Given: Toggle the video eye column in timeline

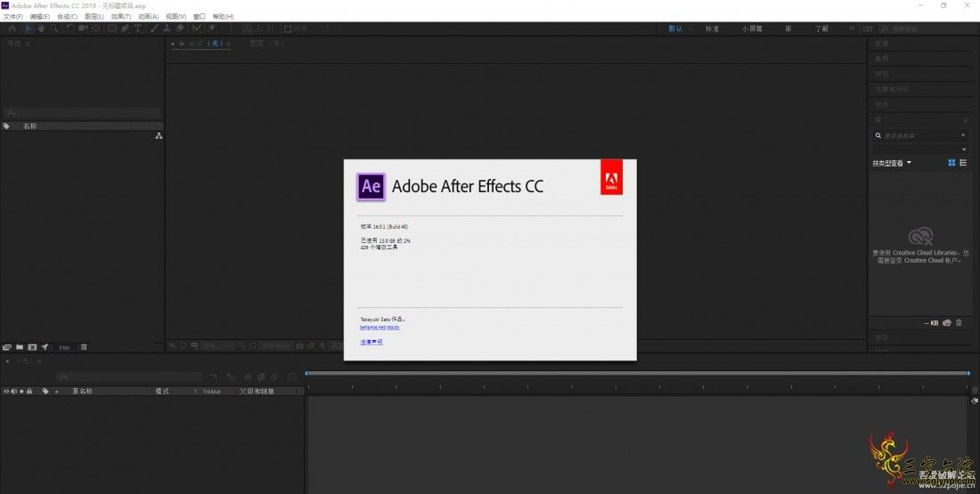Looking at the screenshot, I should pos(6,392).
